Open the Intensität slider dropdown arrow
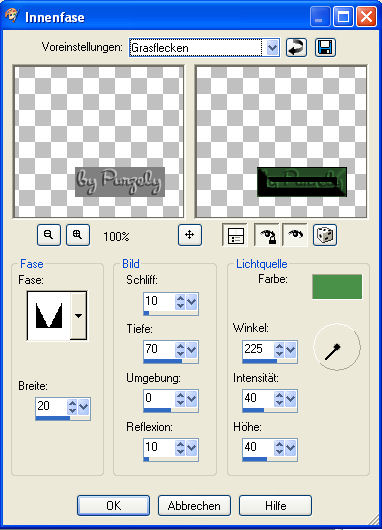Image resolution: width=382 pixels, height=530 pixels. coord(290,399)
